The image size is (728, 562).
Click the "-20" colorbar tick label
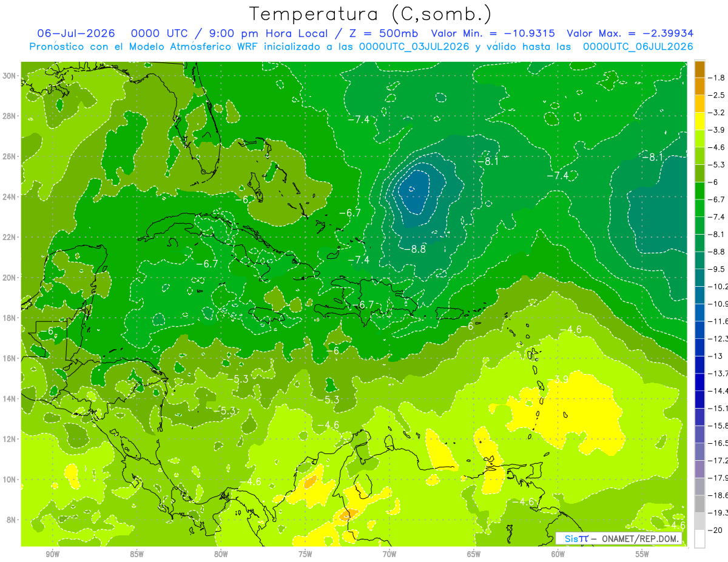tap(715, 530)
